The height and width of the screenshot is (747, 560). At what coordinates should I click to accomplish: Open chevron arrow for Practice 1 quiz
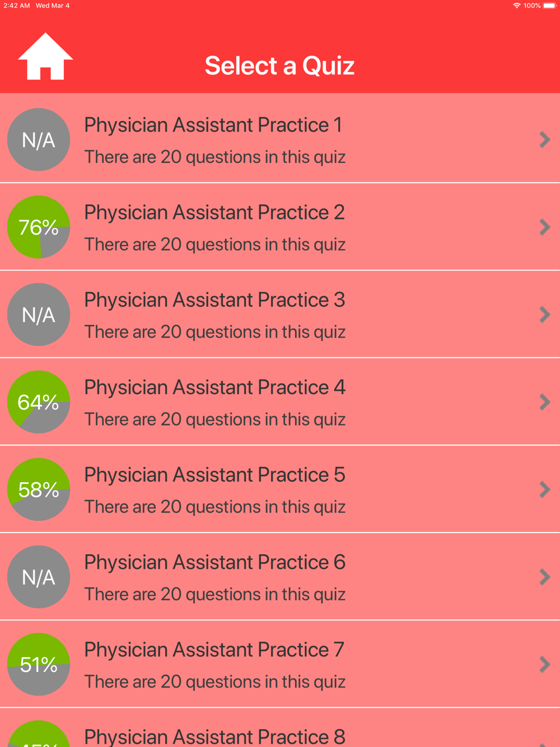[x=545, y=139]
